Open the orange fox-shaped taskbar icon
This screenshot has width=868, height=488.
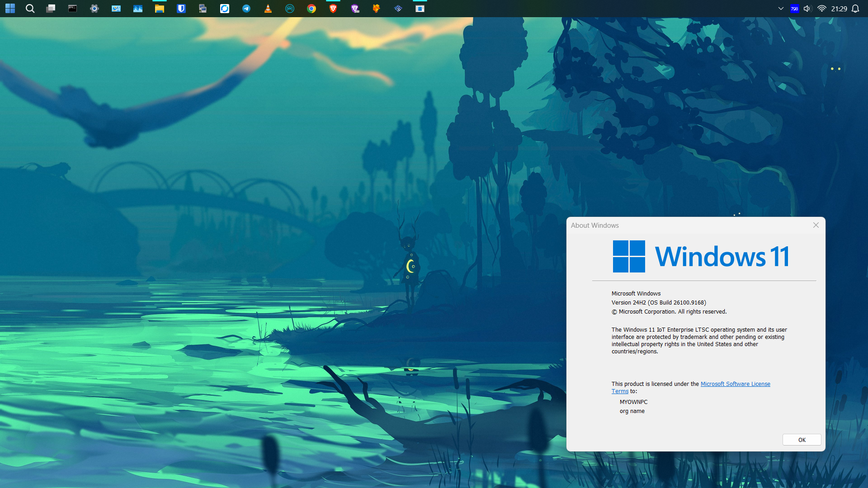(x=376, y=9)
